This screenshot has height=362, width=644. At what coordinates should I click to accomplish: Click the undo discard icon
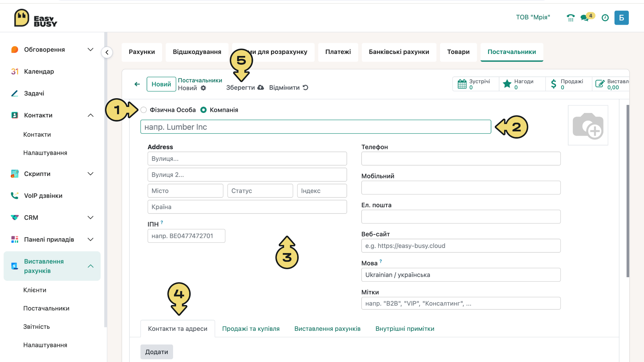point(305,87)
